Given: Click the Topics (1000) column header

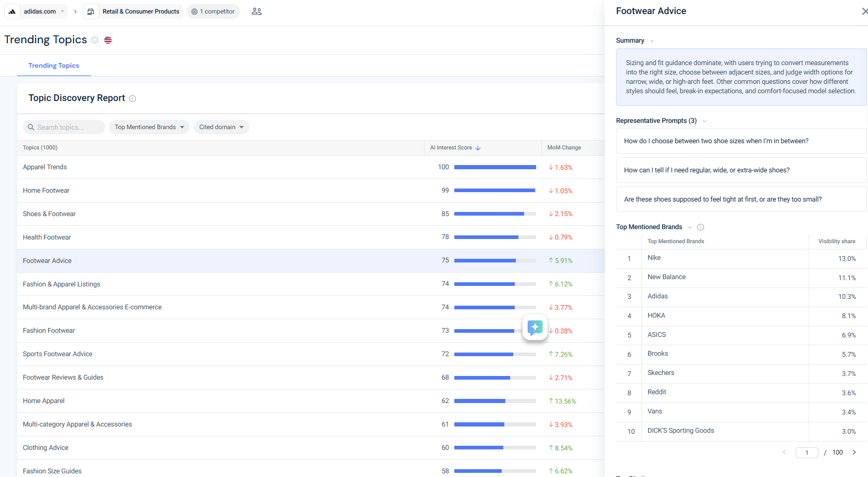Looking at the screenshot, I should click(x=40, y=148).
